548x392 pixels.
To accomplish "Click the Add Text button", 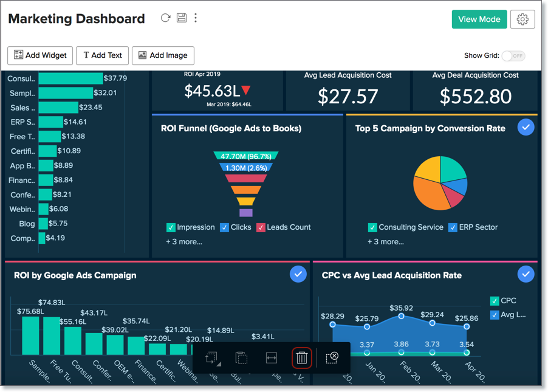I will click(102, 55).
